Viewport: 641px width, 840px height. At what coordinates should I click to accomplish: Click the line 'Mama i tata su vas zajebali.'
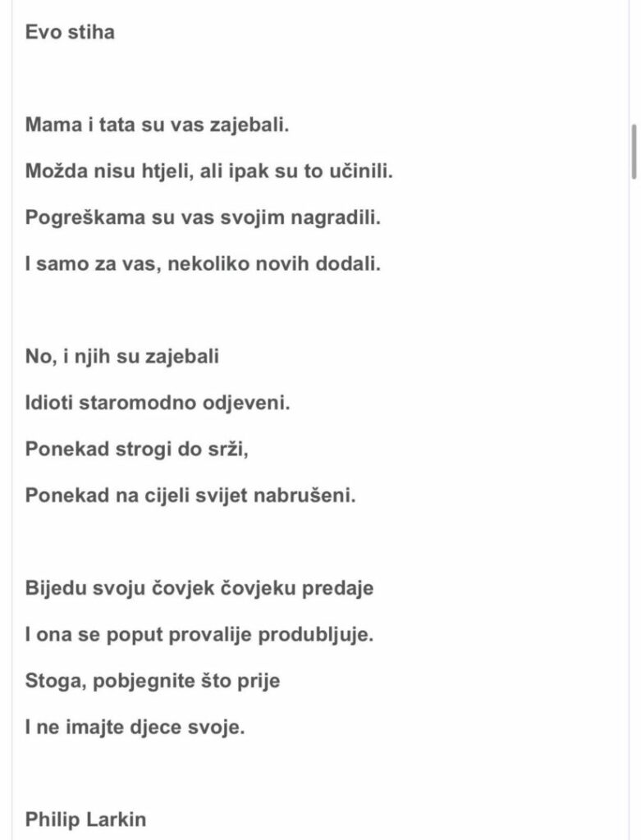pyautogui.click(x=158, y=126)
